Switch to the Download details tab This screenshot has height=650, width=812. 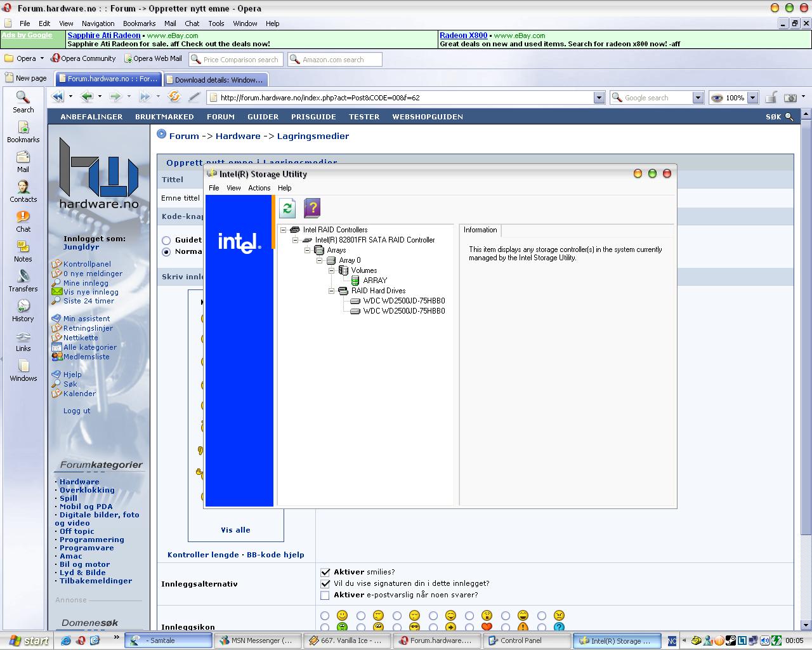tap(216, 80)
